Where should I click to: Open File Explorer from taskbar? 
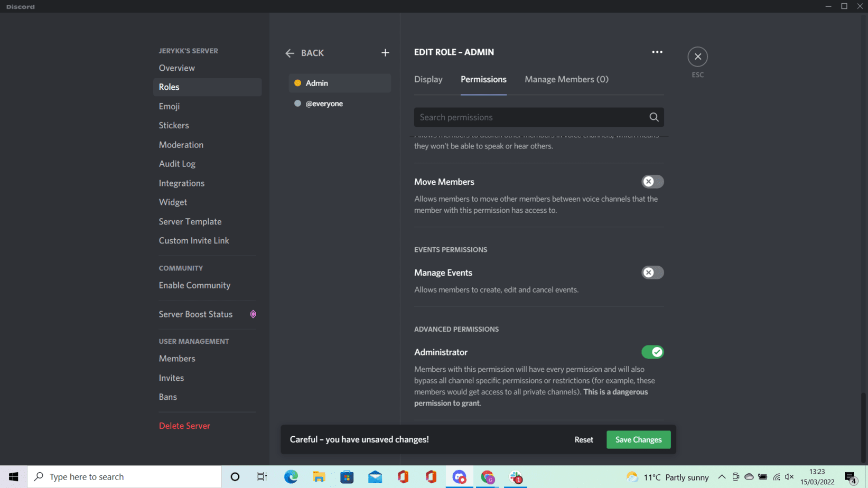point(319,477)
